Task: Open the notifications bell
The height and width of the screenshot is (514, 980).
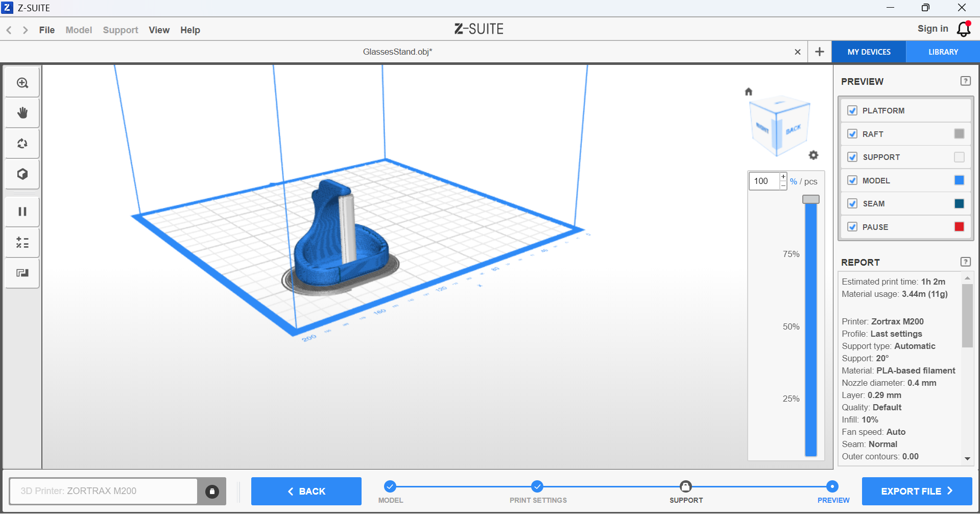Action: pos(964,29)
